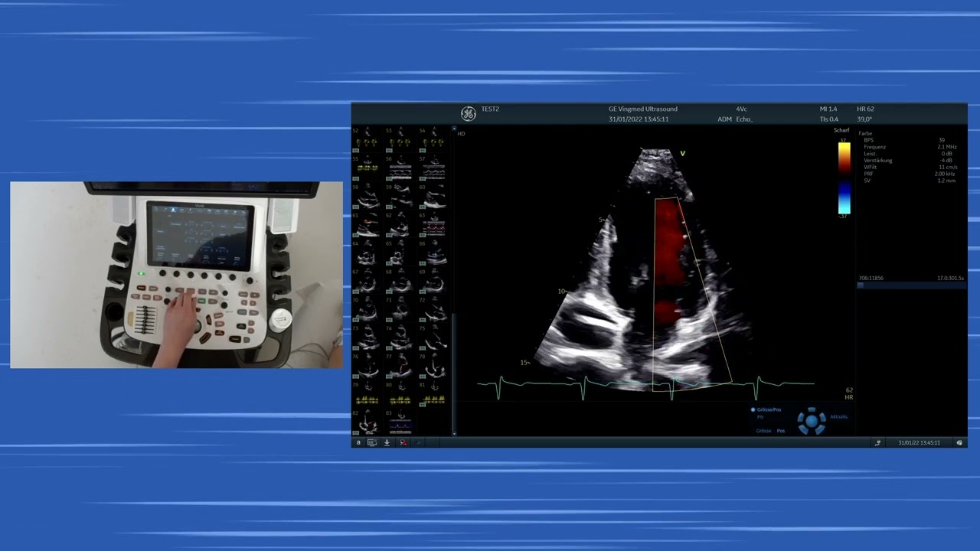Viewport: 980px width, 551px height.
Task: Click the 'ADM Echo_' header text
Action: 735,119
